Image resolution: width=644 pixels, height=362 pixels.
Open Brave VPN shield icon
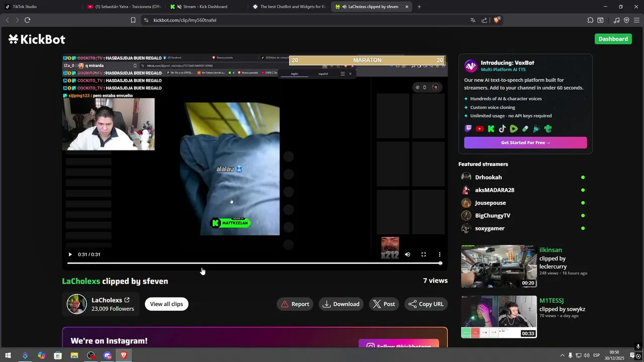626,20
